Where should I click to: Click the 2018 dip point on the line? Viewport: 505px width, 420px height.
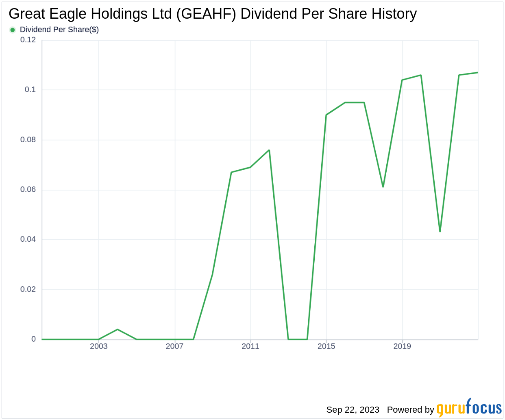(383, 187)
